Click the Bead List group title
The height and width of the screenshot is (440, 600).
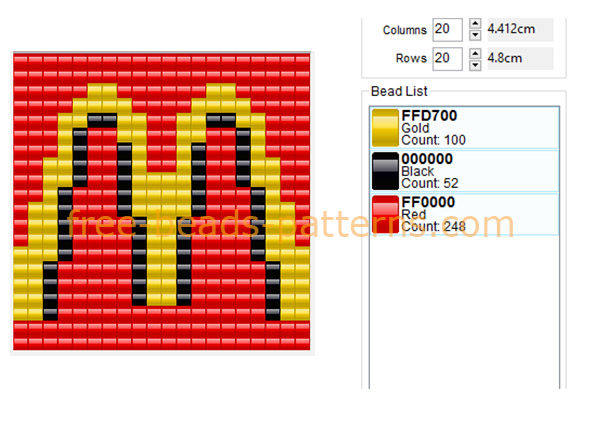point(399,91)
